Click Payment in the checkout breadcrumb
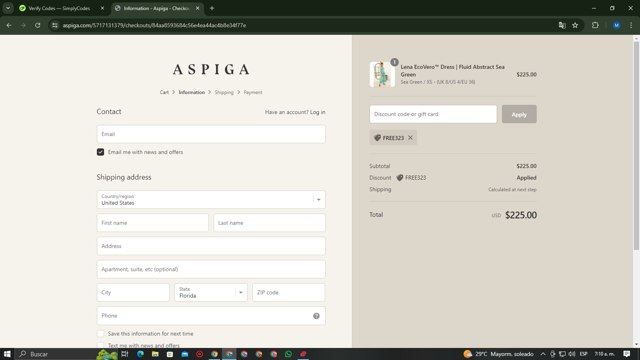 click(x=253, y=92)
